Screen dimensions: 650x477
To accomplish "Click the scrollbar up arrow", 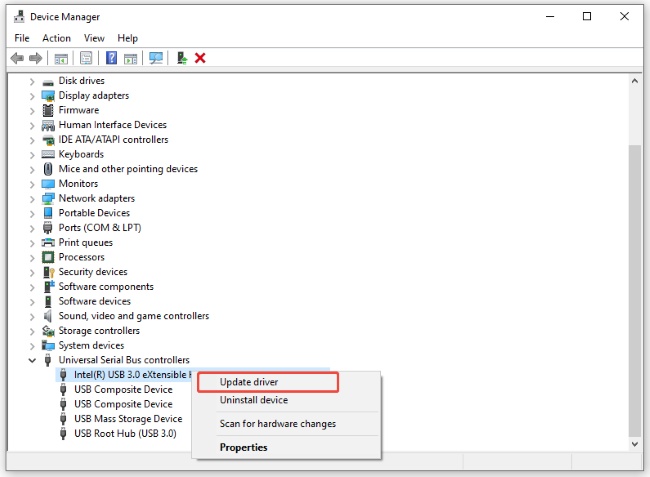I will tap(635, 81).
